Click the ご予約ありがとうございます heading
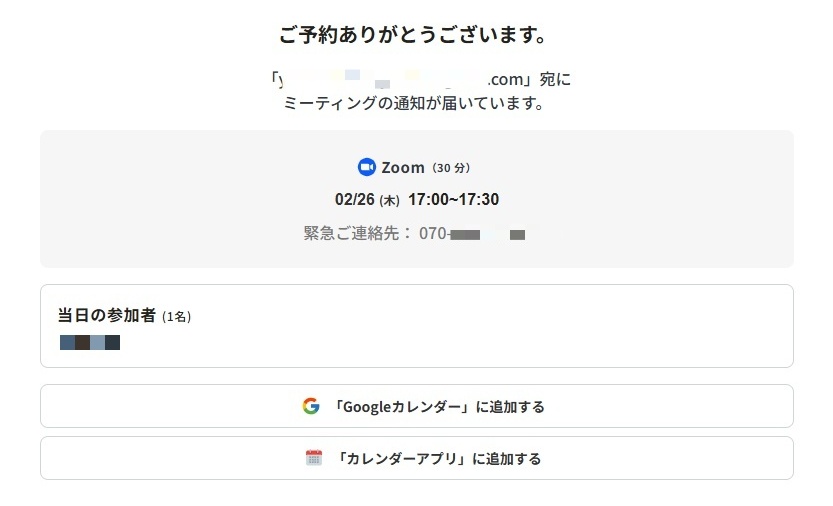833x506 pixels. click(x=416, y=35)
